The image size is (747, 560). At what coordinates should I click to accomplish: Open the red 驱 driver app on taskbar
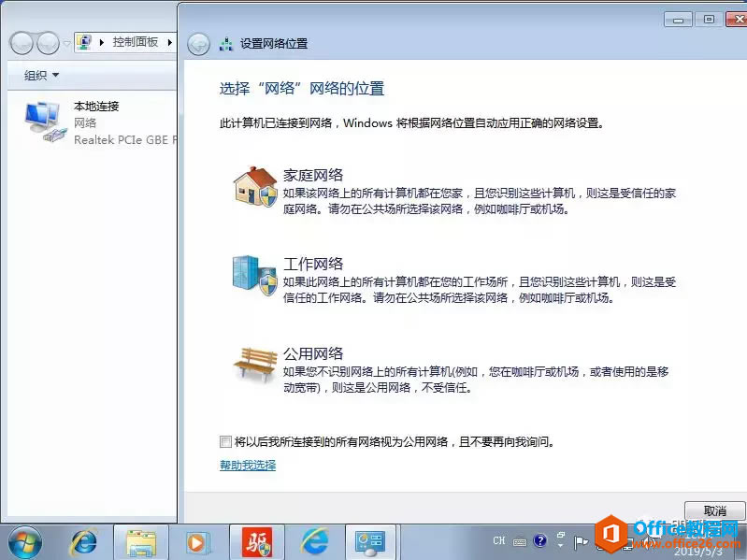(x=257, y=542)
